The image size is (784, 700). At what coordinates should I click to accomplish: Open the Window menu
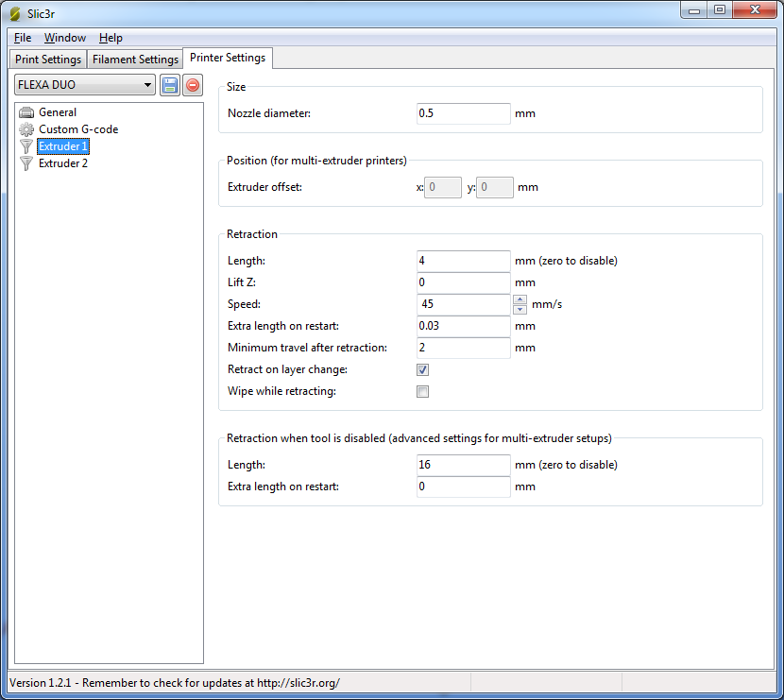65,38
